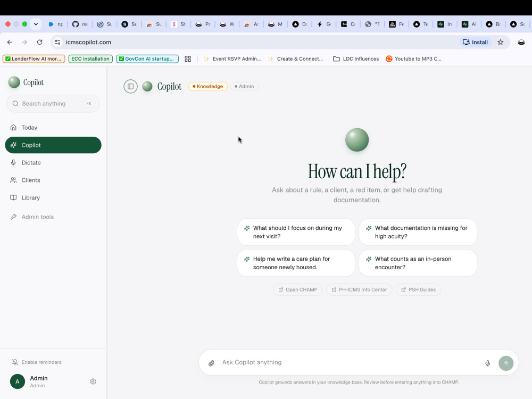This screenshot has width=532, height=399.
Task: Open site information icon in address bar
Action: pos(57,42)
